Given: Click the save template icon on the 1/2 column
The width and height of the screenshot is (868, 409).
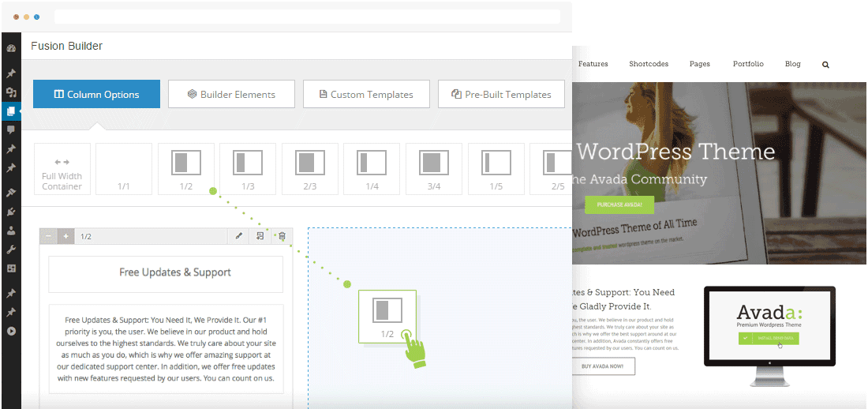Looking at the screenshot, I should 260,236.
